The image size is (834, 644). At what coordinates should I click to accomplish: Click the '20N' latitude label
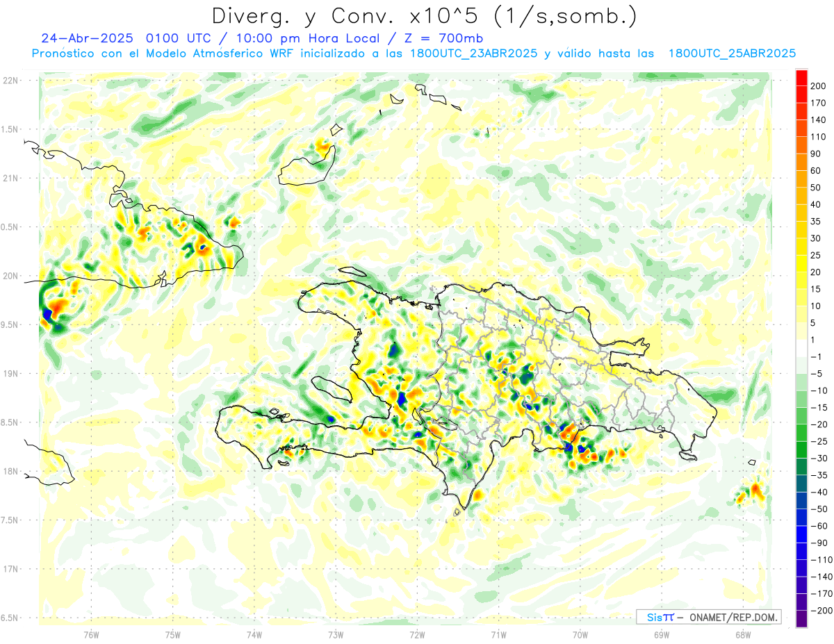click(10, 276)
